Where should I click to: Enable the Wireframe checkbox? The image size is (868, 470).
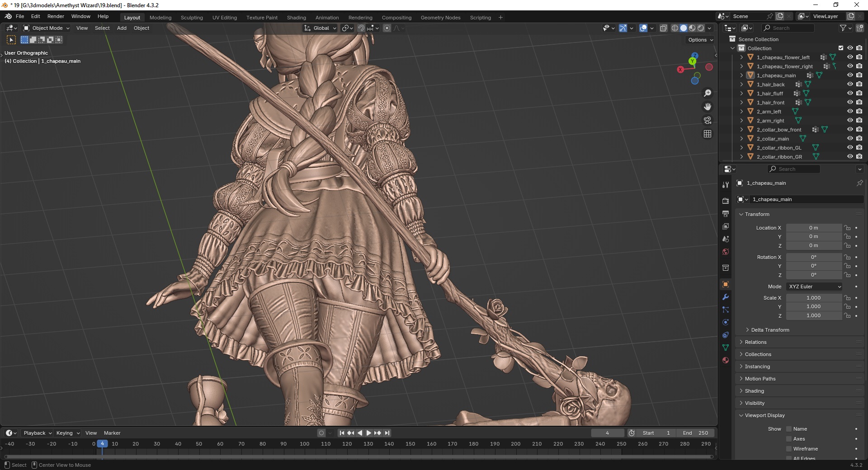pos(789,449)
